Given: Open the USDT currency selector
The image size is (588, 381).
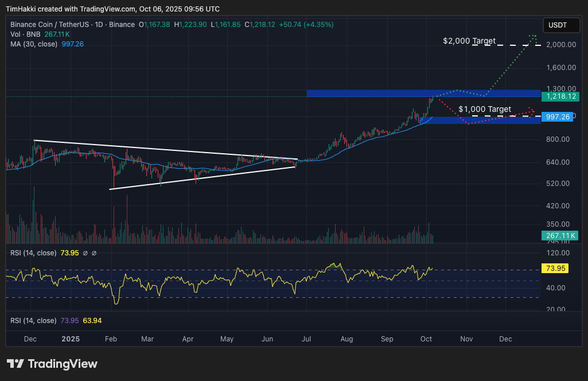Looking at the screenshot, I should click(561, 25).
